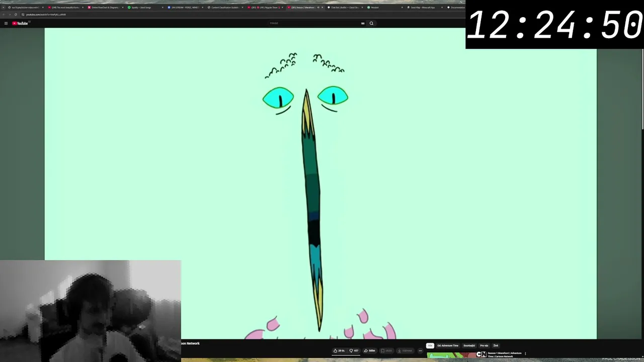Select the Související filter chip
The height and width of the screenshot is (362, 644).
(x=469, y=345)
